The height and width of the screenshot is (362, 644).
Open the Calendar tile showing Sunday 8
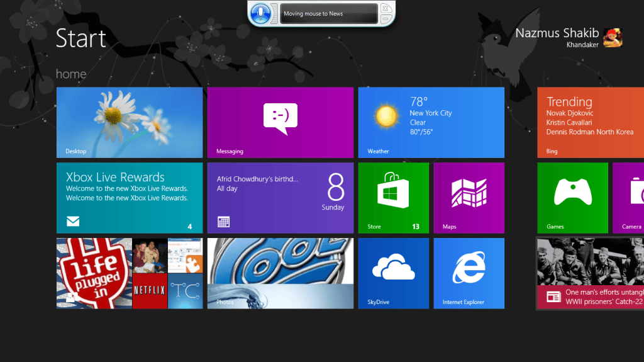[280, 198]
